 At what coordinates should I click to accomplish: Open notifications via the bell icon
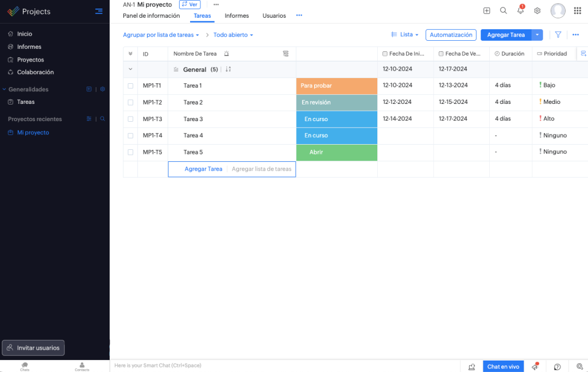520,10
